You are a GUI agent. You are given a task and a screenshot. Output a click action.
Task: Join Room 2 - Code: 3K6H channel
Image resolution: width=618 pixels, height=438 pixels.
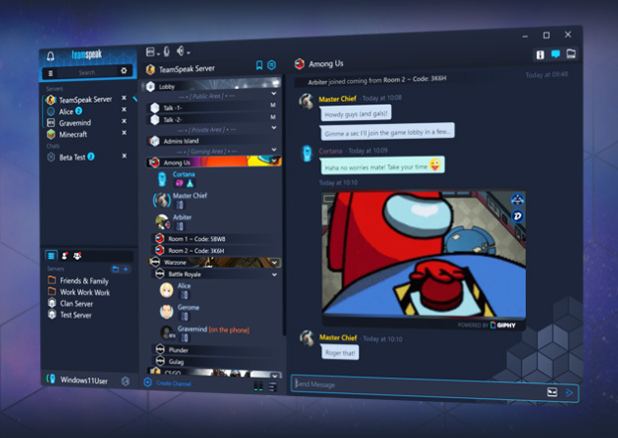(x=215, y=250)
